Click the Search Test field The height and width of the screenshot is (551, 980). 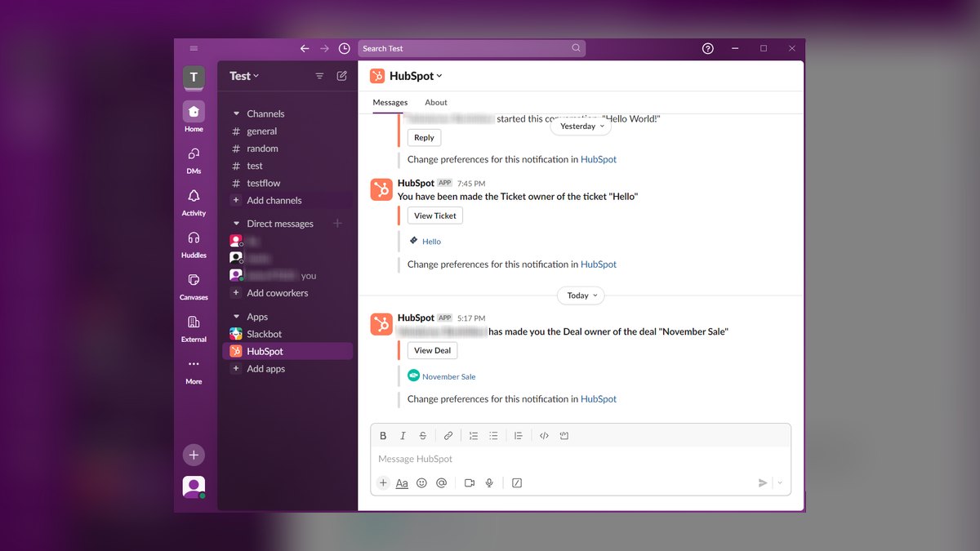pyautogui.click(x=472, y=48)
